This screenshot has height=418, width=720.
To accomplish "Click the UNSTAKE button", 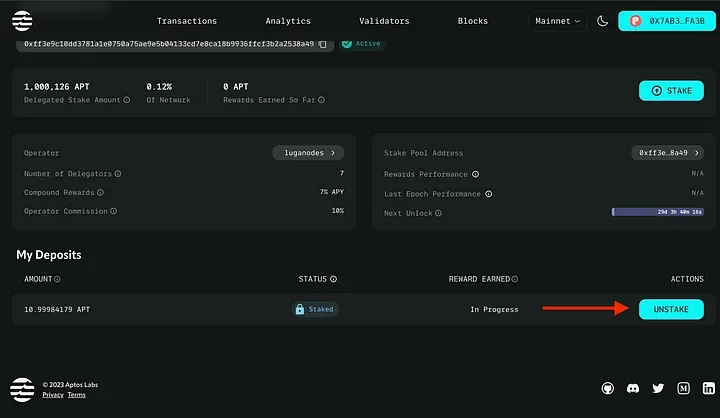I will [671, 309].
